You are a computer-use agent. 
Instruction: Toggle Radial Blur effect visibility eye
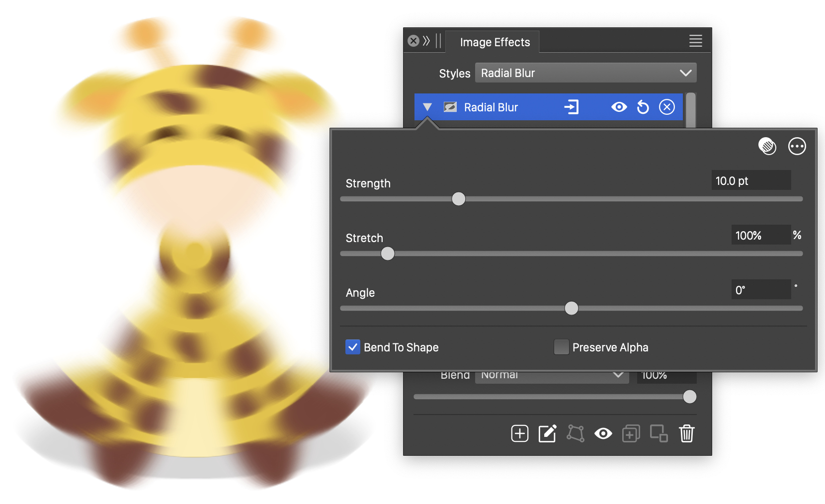point(619,107)
